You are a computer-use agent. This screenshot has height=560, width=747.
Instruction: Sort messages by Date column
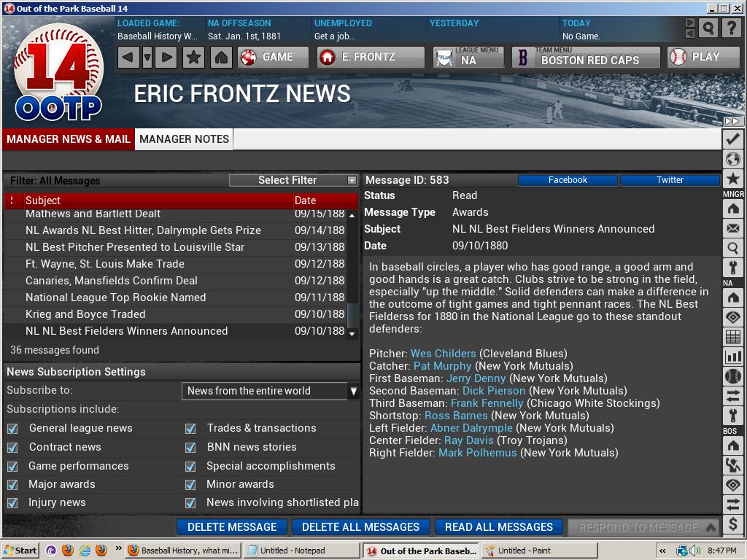coord(324,201)
